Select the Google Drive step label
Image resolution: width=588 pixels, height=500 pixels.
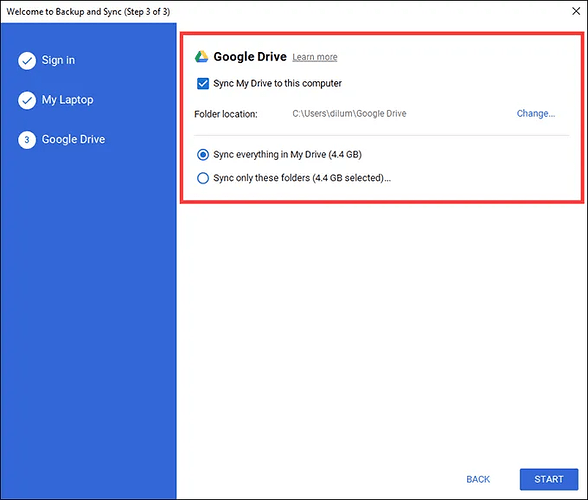pyautogui.click(x=74, y=139)
